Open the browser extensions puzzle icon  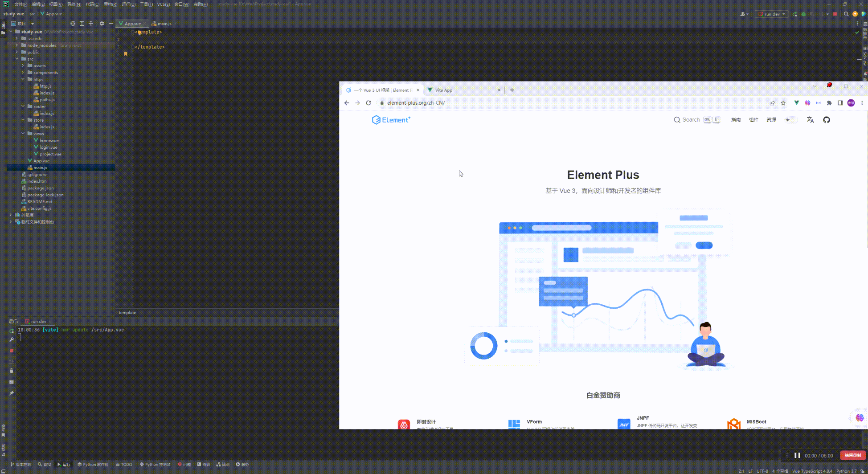click(829, 103)
